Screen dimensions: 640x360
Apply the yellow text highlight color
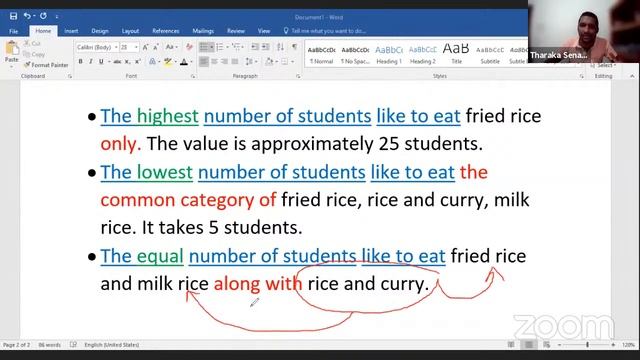(167, 62)
